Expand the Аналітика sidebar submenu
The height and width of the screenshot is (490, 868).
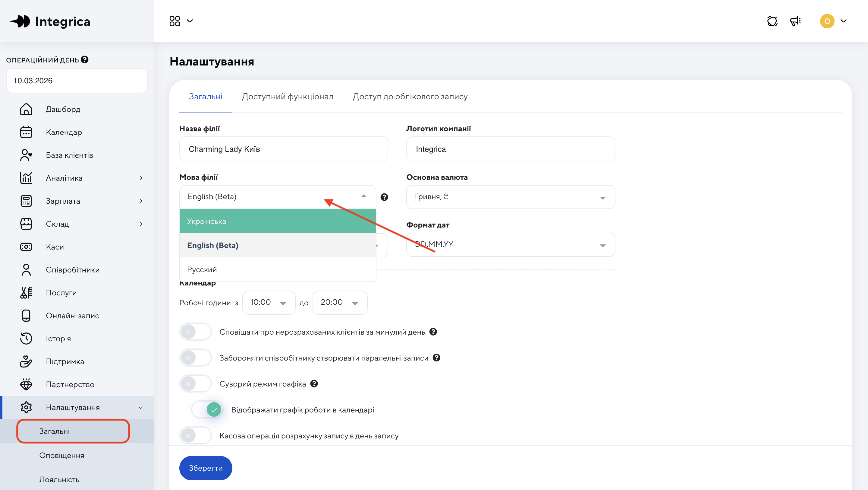point(141,178)
